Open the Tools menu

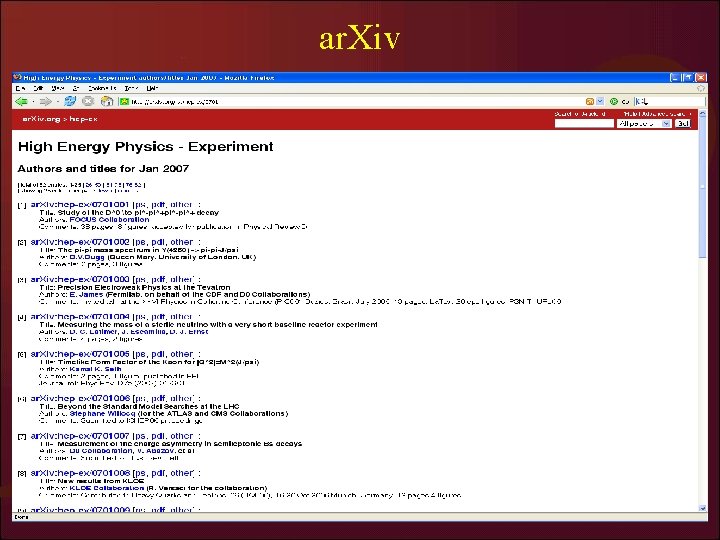131,88
